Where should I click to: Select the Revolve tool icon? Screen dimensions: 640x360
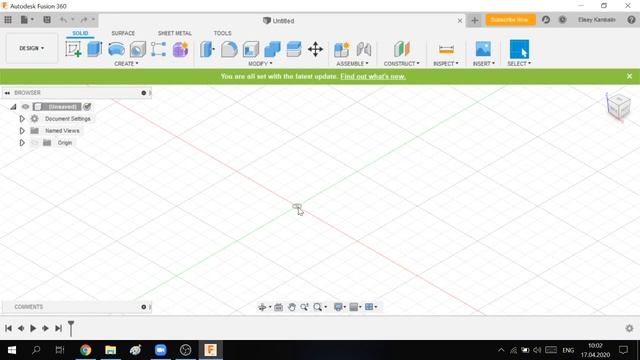coord(116,49)
